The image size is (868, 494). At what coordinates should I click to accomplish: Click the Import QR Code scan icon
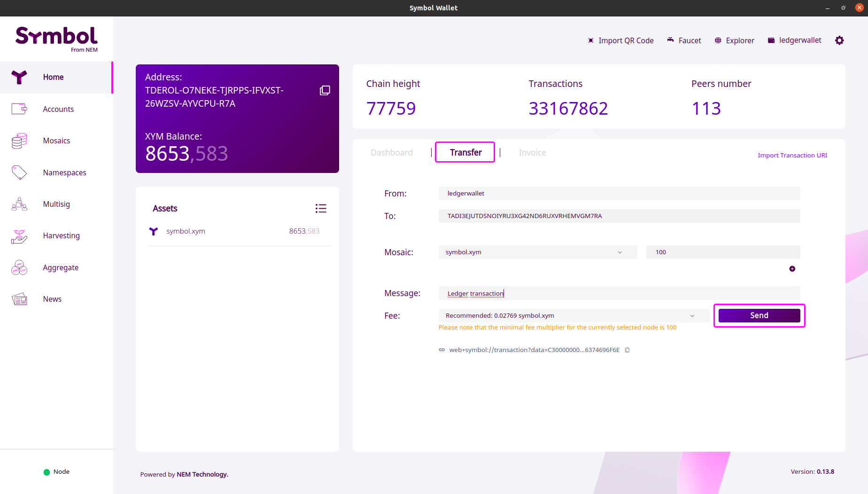tap(591, 40)
